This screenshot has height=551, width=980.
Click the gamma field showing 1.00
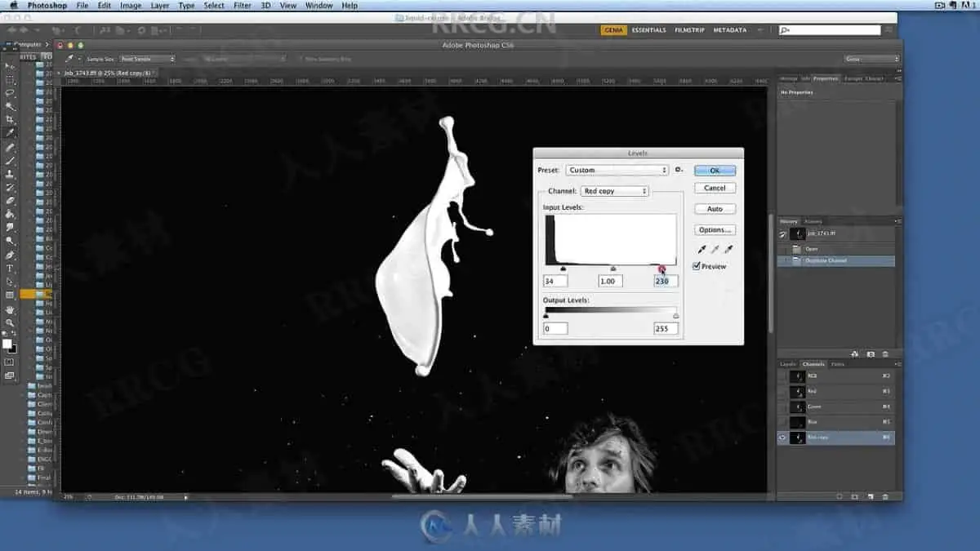click(x=610, y=281)
